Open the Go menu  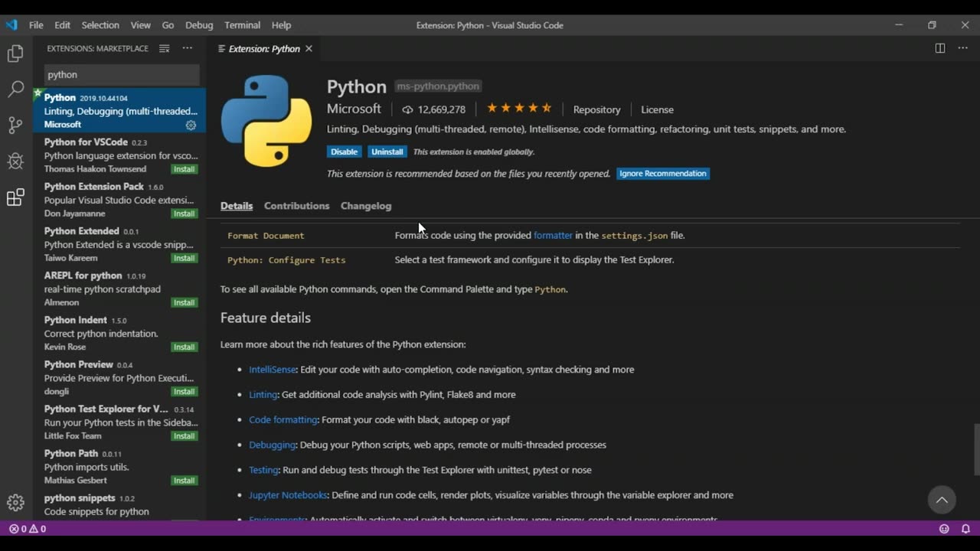click(x=168, y=25)
